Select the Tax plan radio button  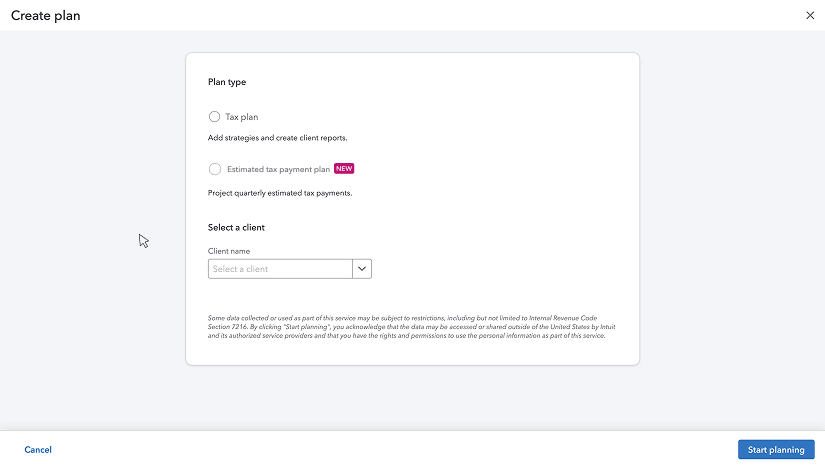(x=214, y=116)
